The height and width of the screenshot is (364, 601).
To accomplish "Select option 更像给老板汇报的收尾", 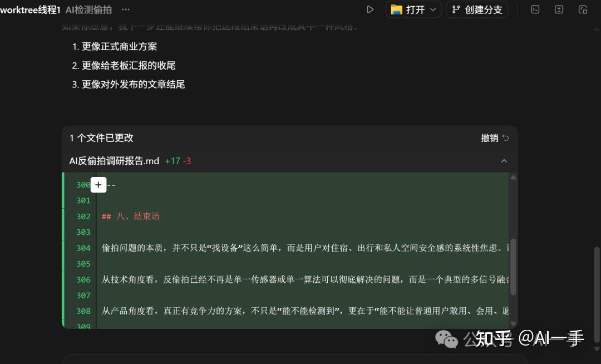I will (129, 66).
